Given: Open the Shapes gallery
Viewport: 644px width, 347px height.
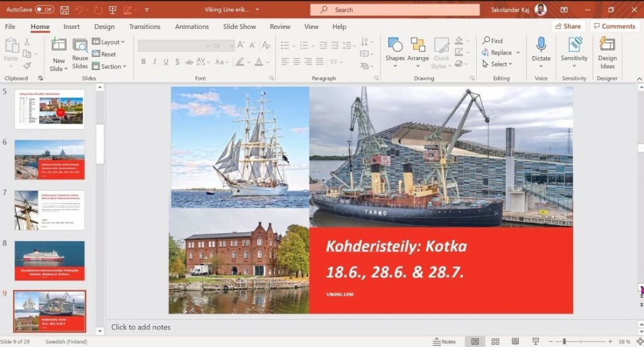Looking at the screenshot, I should 395,52.
